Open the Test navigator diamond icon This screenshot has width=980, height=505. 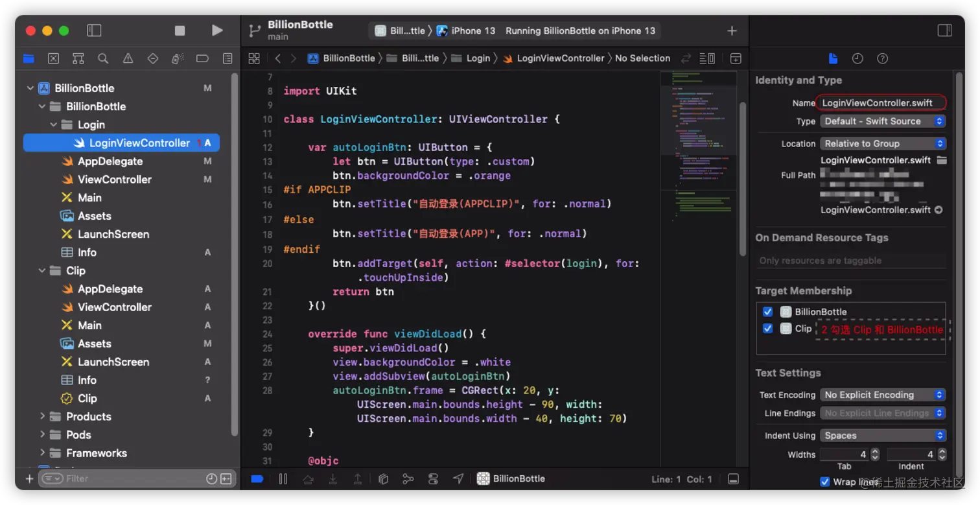pyautogui.click(x=153, y=58)
